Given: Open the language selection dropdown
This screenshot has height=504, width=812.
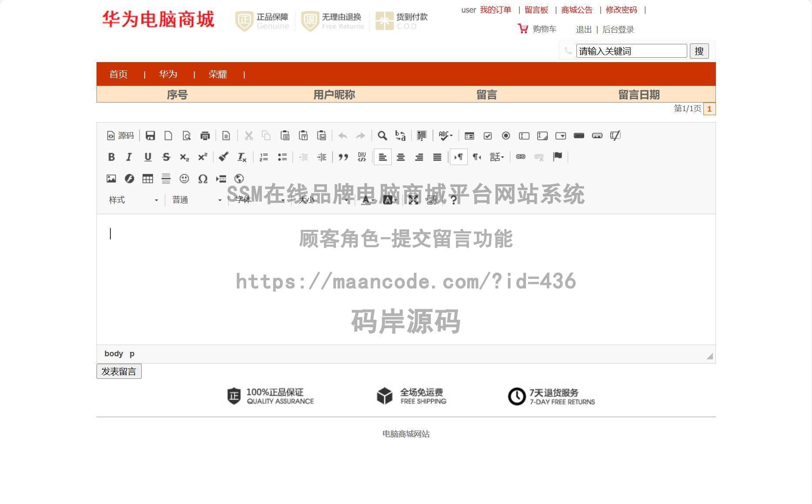Looking at the screenshot, I should 497,157.
